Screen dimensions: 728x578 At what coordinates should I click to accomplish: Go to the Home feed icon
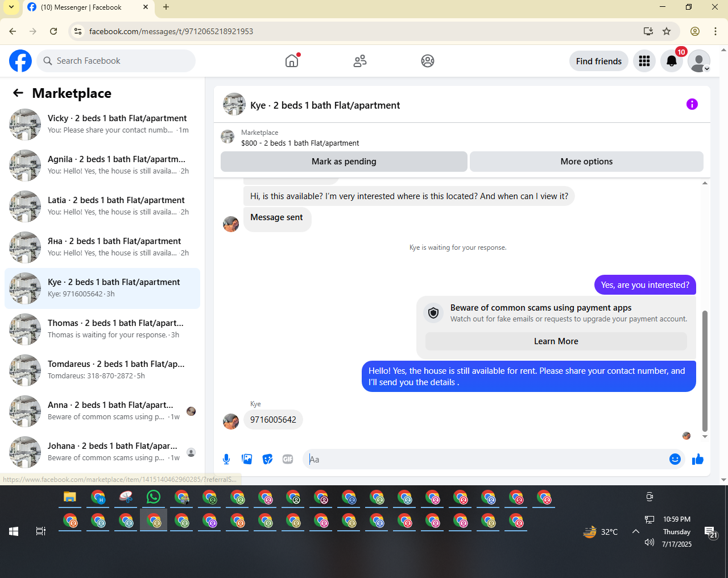[292, 61]
